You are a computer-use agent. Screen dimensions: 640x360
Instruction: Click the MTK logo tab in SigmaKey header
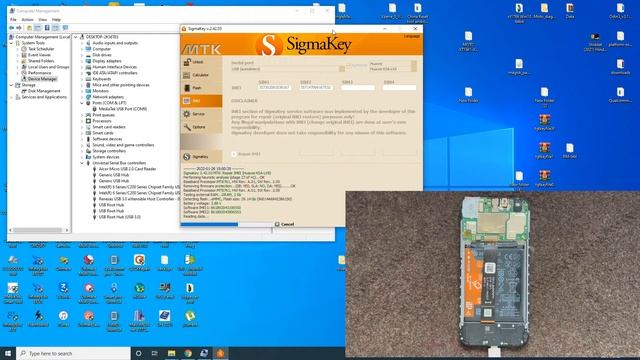201,49
